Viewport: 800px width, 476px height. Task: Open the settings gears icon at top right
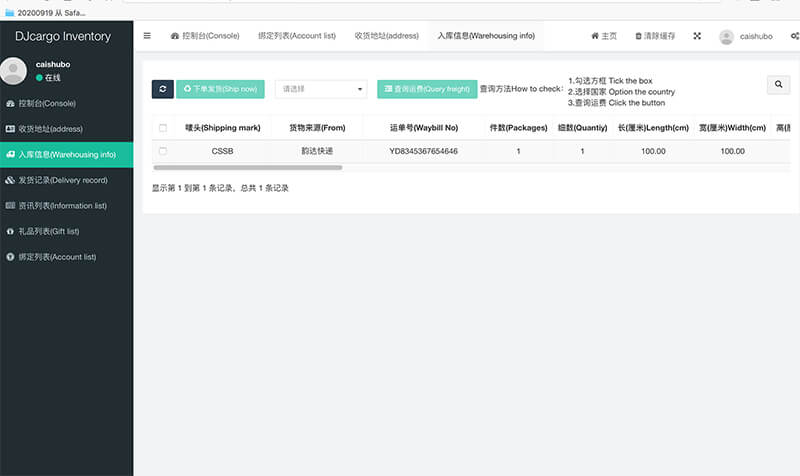pyautogui.click(x=795, y=36)
